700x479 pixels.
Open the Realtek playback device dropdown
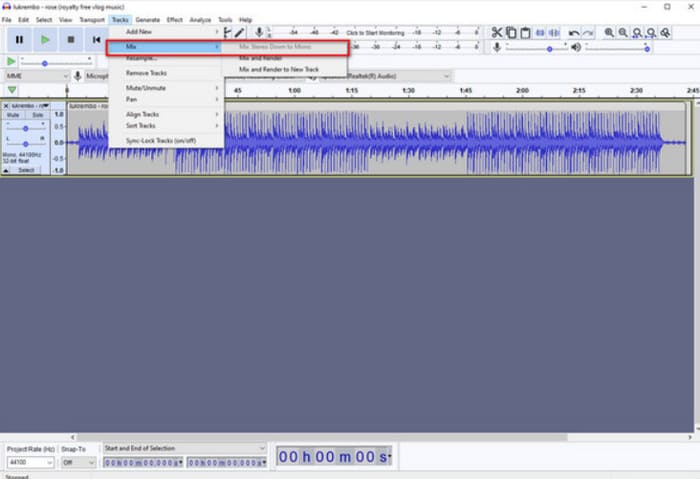[x=384, y=76]
